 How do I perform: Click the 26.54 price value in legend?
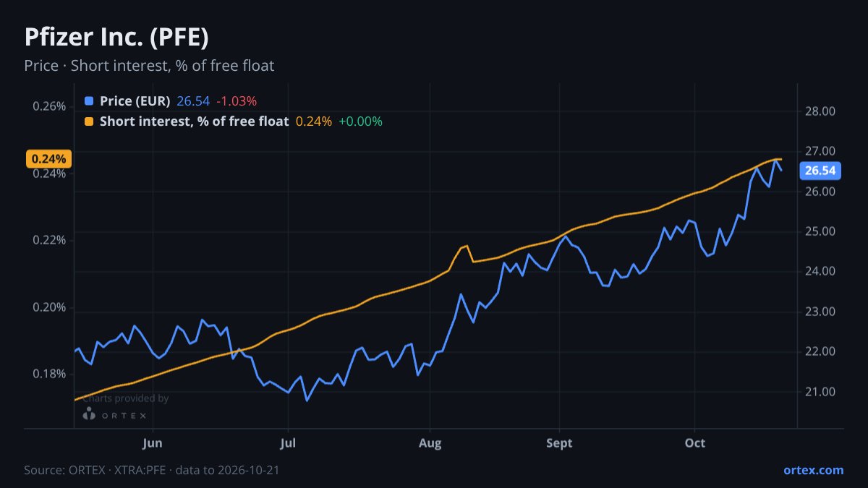[192, 101]
